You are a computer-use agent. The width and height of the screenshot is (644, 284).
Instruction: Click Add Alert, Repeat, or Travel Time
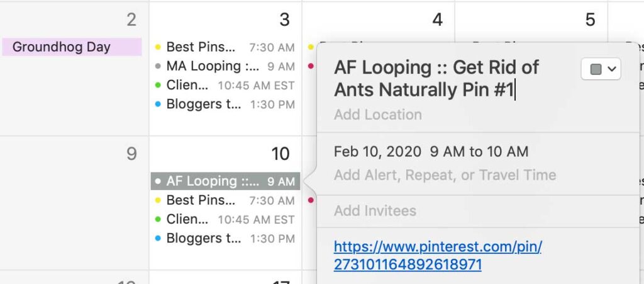click(445, 174)
